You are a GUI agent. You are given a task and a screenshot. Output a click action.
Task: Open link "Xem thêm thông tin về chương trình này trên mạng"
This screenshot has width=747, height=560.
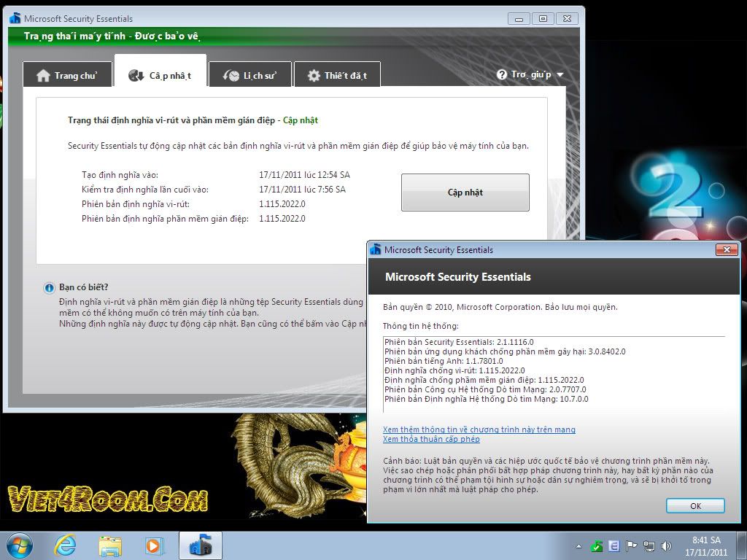tap(479, 429)
